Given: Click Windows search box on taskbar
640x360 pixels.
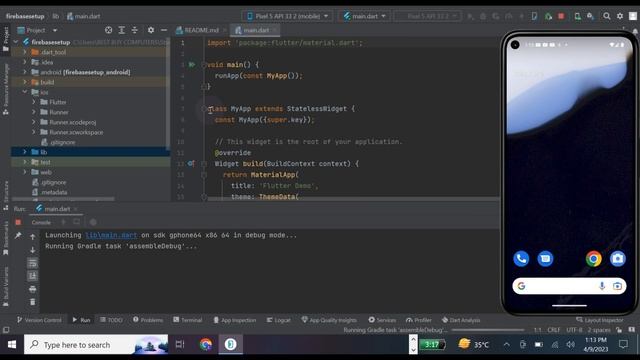Looking at the screenshot, I should point(96,345).
